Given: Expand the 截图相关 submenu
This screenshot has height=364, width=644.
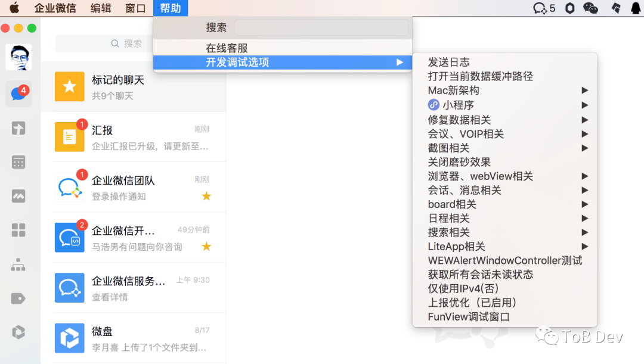Looking at the screenshot, I should tap(505, 148).
